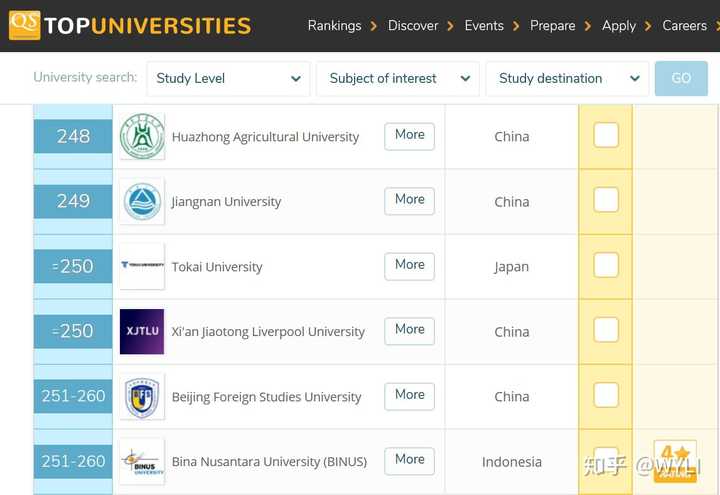Select rank cell 249
The width and height of the screenshot is (720, 495).
[73, 201]
